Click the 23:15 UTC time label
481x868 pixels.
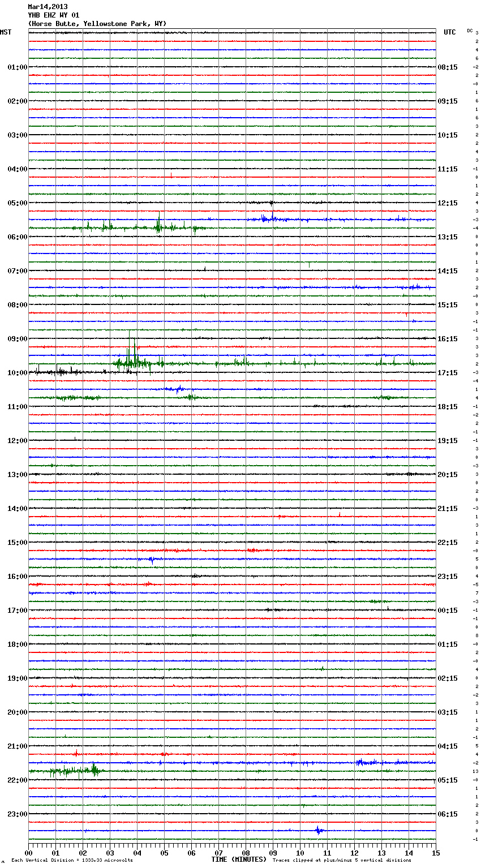click(x=448, y=577)
